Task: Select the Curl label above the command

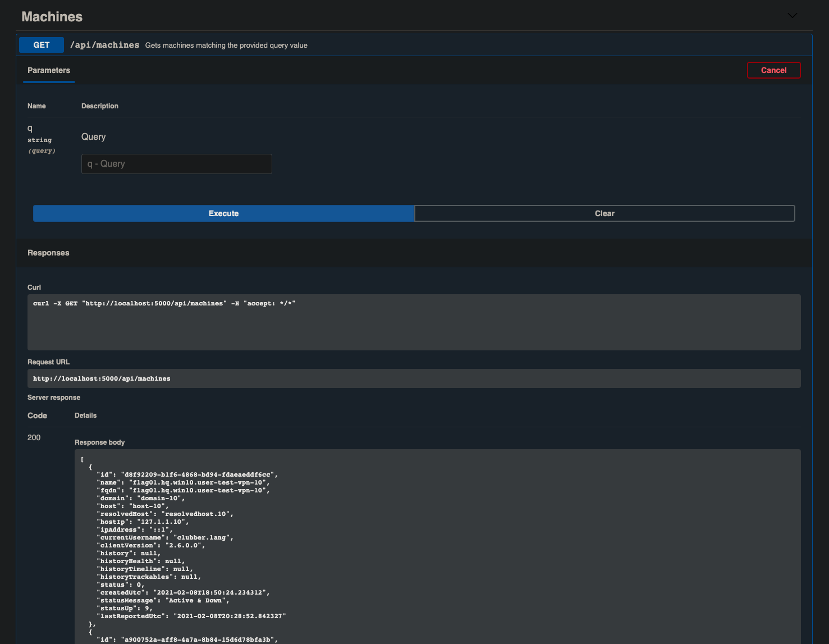Action: pyautogui.click(x=33, y=286)
